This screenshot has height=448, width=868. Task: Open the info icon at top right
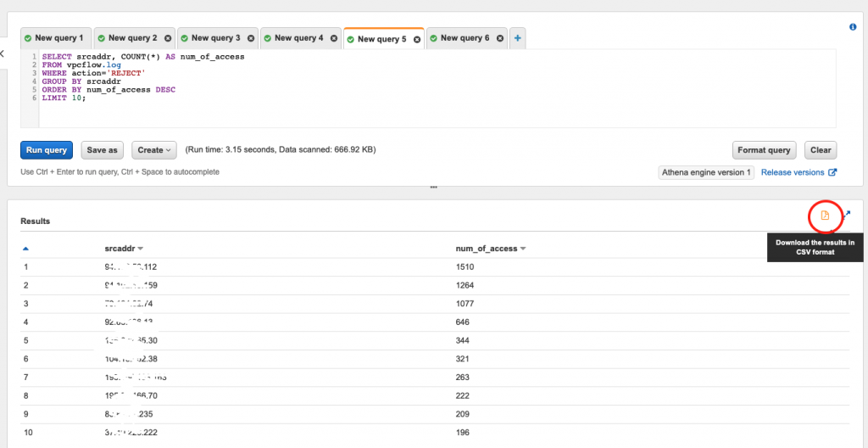pyautogui.click(x=853, y=27)
